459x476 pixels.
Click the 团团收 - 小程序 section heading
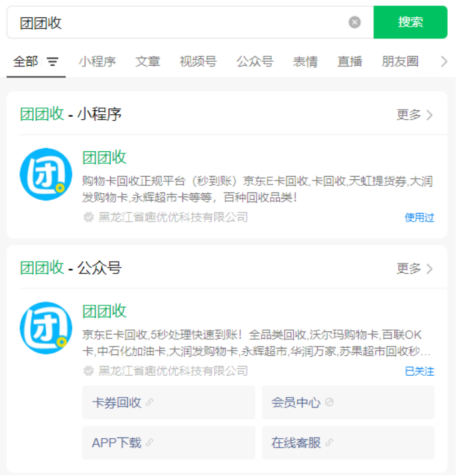point(71,114)
